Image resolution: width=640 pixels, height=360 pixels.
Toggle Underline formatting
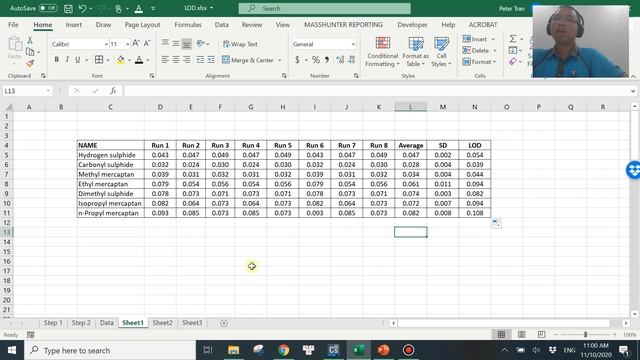click(78, 60)
